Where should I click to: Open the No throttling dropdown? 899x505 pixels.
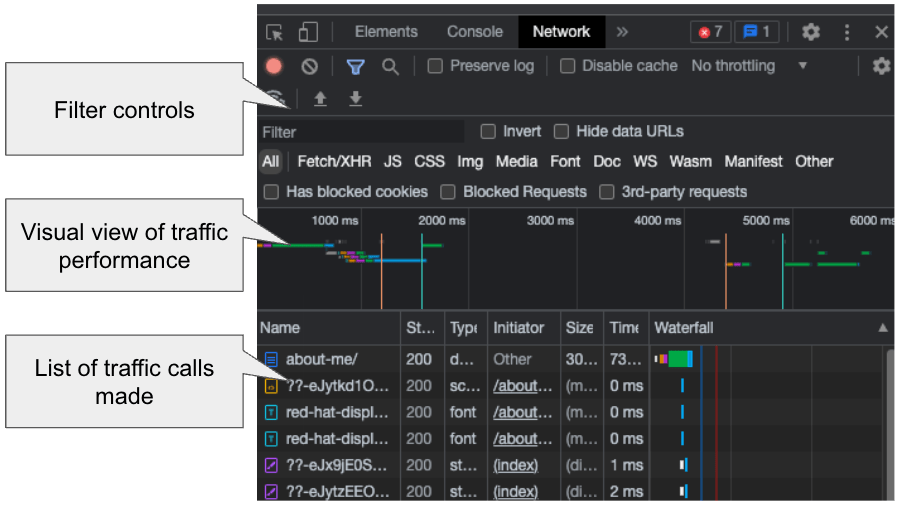click(x=750, y=66)
